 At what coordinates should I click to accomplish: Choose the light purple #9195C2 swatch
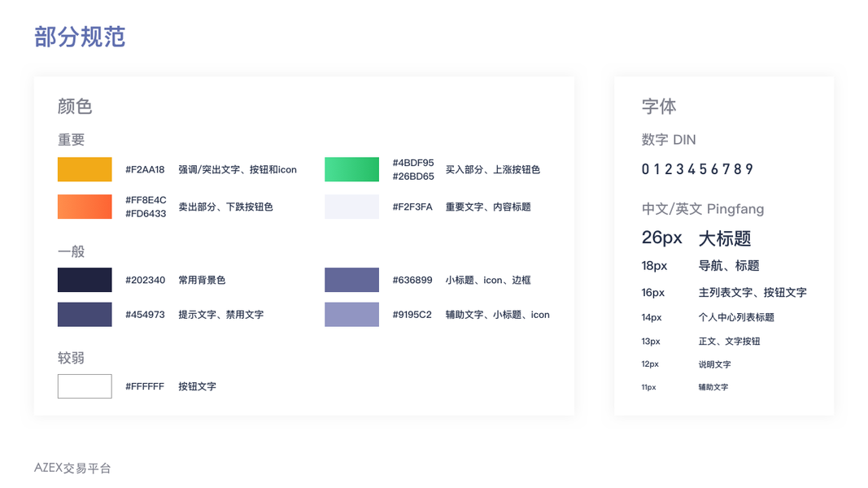point(351,314)
